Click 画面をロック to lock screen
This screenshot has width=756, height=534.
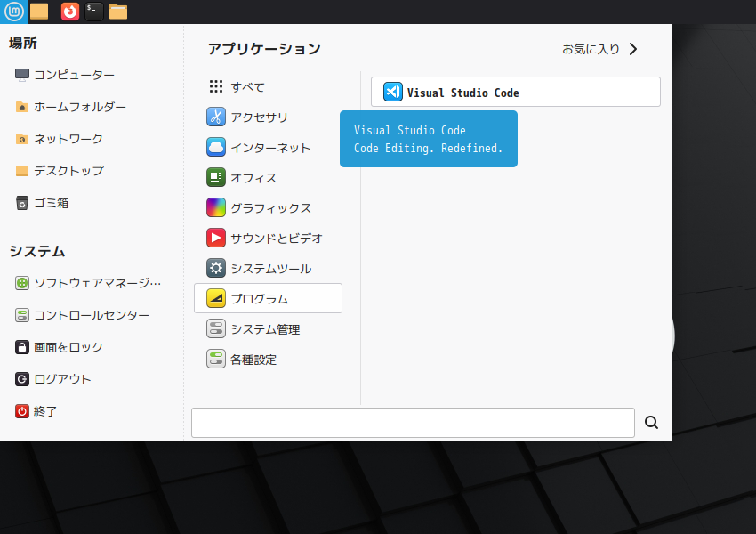pos(59,347)
